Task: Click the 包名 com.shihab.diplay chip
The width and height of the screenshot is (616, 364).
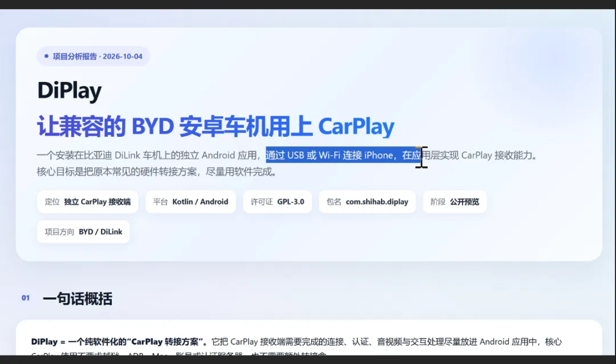Action: [367, 202]
